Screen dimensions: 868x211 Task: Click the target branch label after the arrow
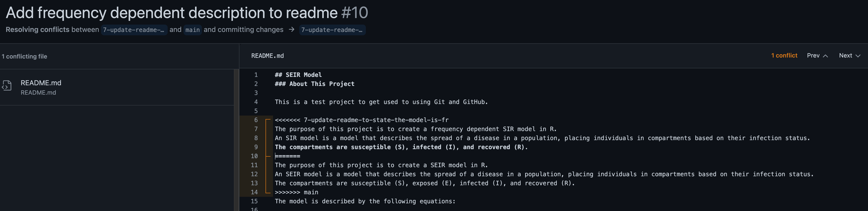point(332,30)
